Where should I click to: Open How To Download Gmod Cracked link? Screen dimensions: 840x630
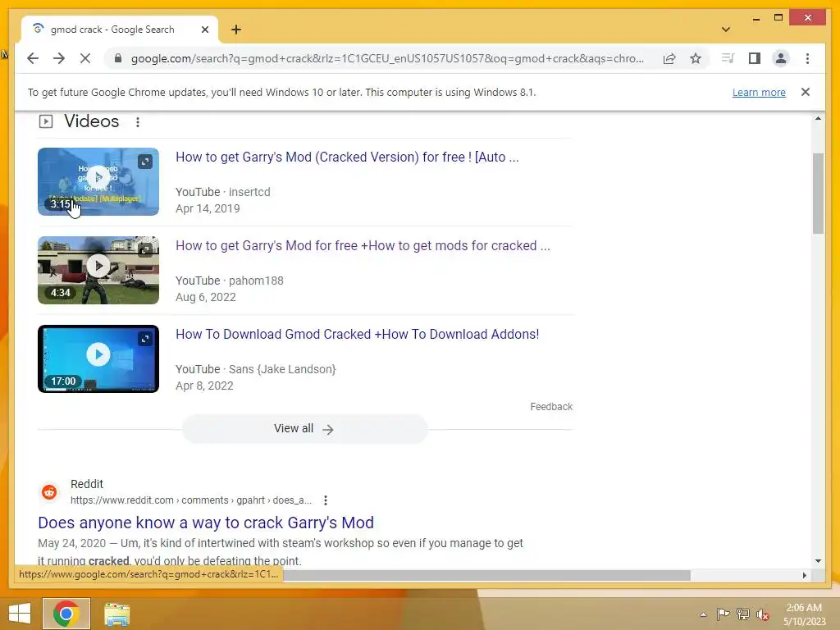pyautogui.click(x=358, y=335)
